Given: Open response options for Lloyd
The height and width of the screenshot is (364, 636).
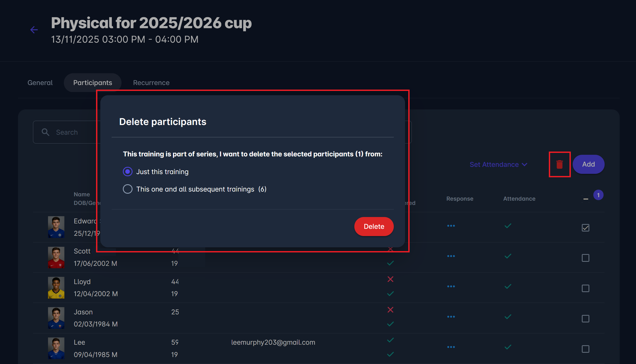Looking at the screenshot, I should 451,286.
